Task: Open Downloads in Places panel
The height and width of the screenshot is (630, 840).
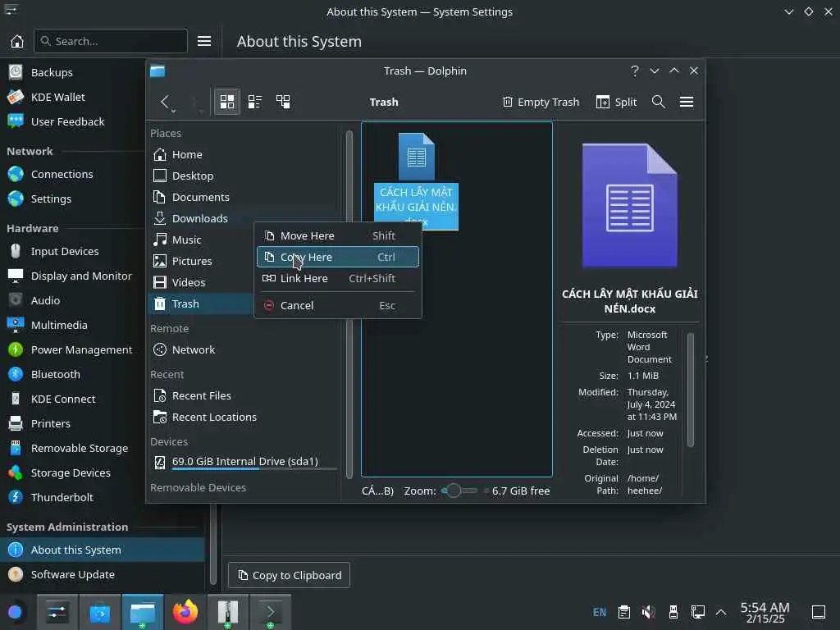Action: (202, 218)
